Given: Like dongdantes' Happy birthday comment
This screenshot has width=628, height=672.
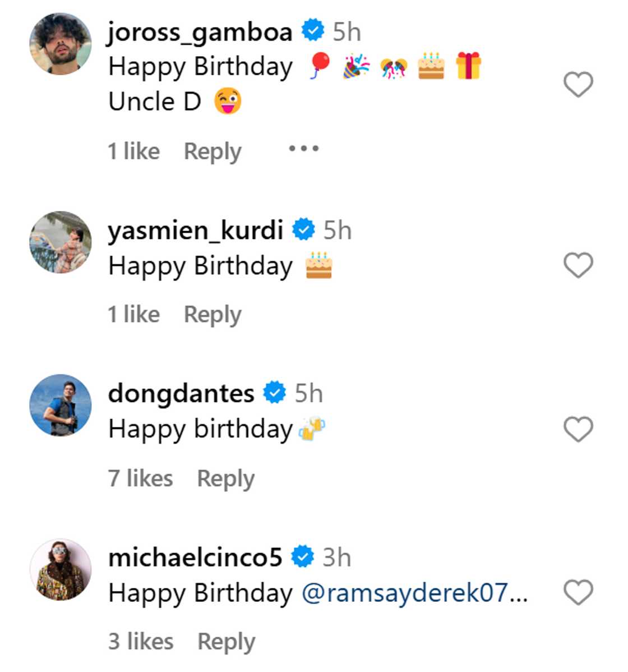Looking at the screenshot, I should (578, 430).
